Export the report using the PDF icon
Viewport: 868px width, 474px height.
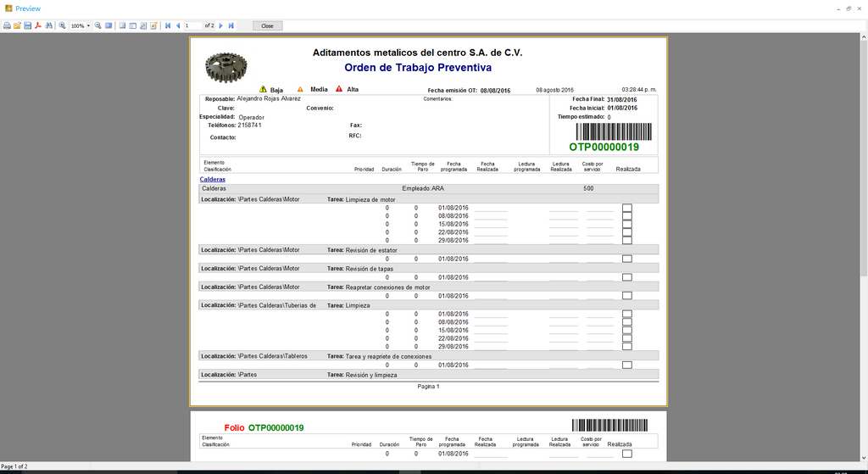point(38,26)
